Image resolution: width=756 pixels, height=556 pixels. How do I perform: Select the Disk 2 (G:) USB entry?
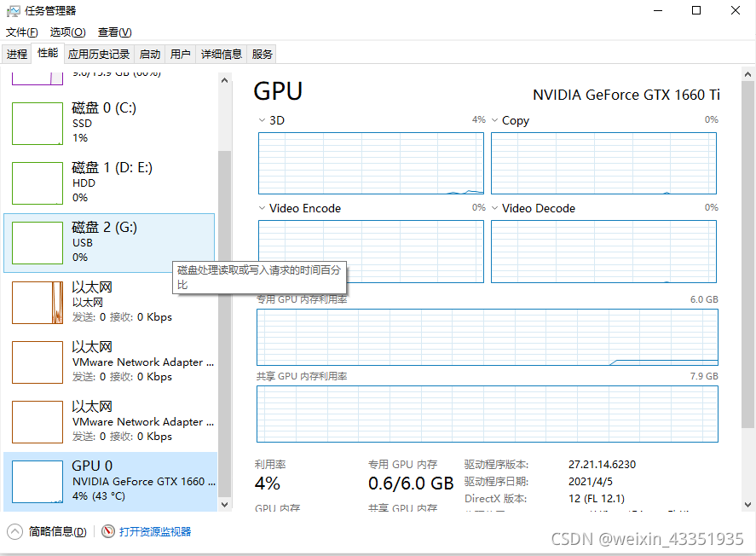pyautogui.click(x=109, y=243)
